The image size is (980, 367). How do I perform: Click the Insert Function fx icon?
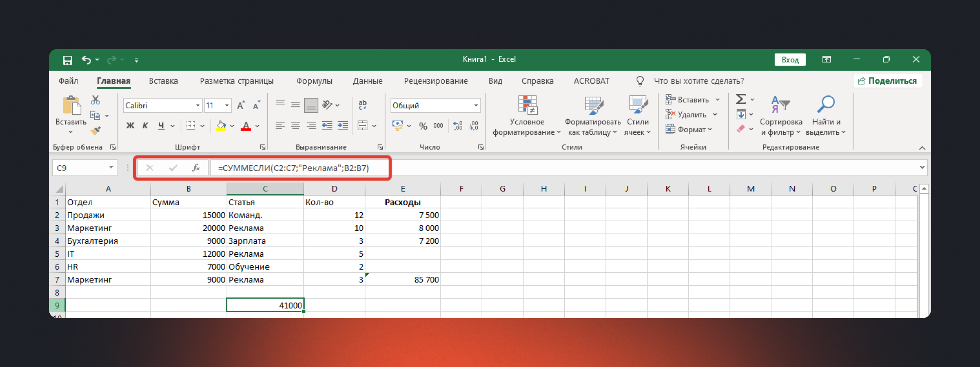pyautogui.click(x=196, y=168)
